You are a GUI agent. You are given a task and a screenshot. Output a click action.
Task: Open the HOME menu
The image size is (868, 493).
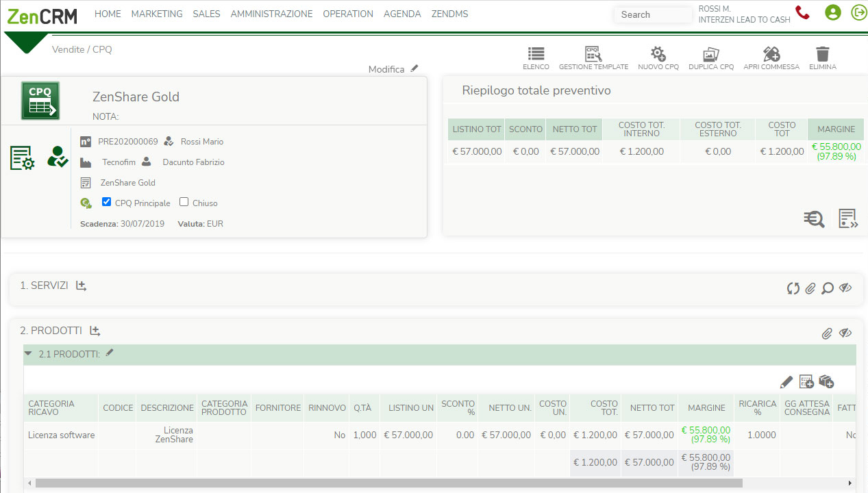108,14
